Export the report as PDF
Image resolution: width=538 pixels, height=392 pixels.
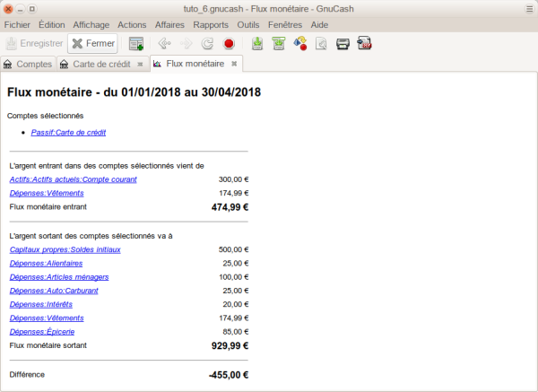(365, 43)
